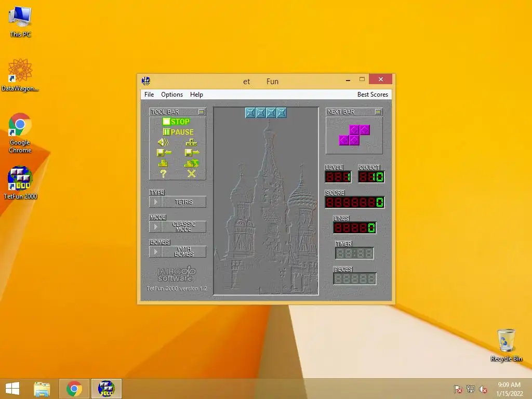Open Best Scores menu item

pos(373,95)
